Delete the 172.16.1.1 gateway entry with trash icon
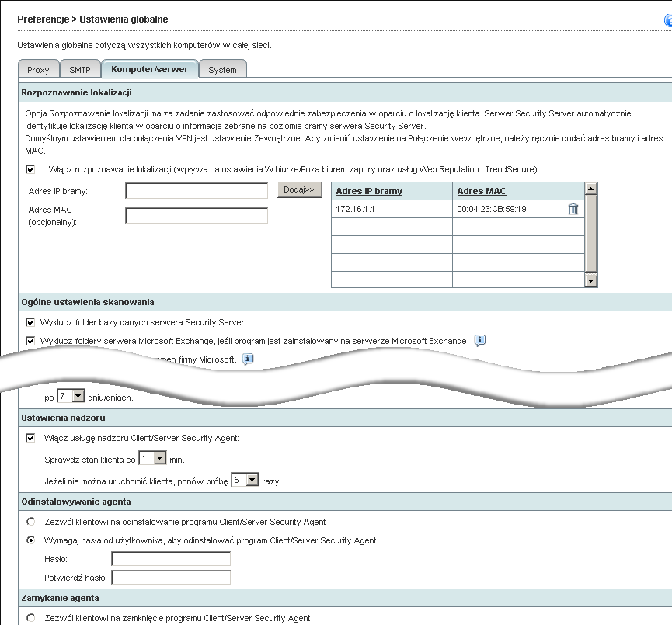 coord(573,209)
